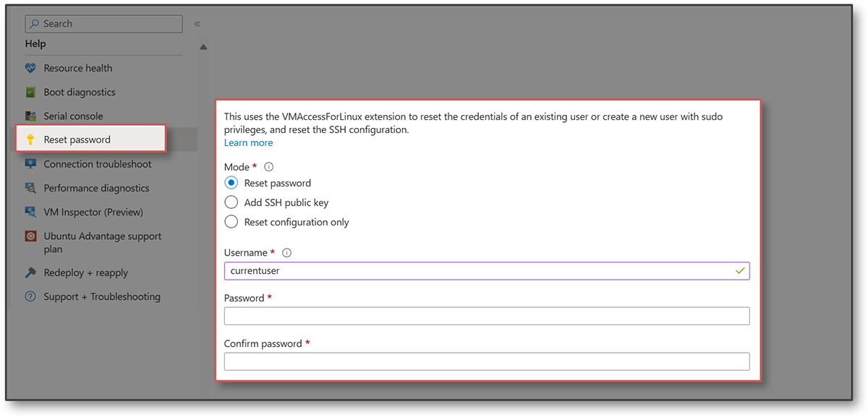Focus the Confirm password field
This screenshot has width=868, height=417.
[486, 361]
